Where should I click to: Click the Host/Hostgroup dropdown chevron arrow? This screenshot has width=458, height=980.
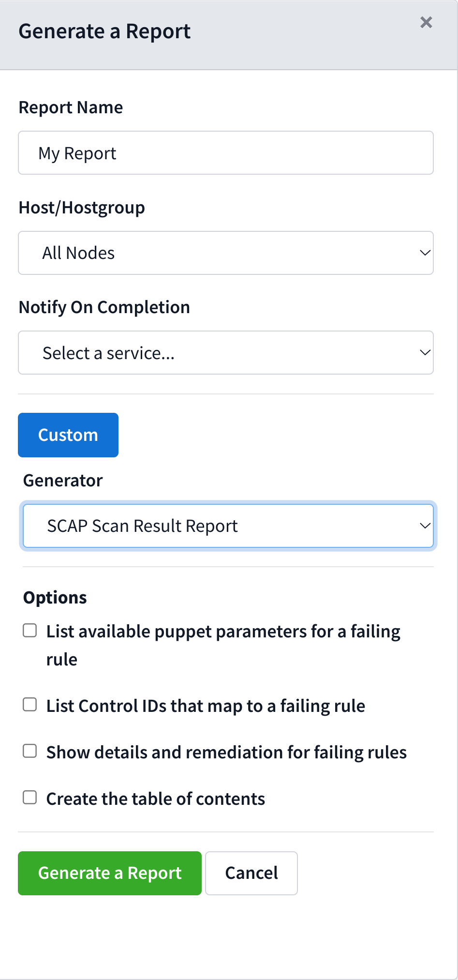pos(425,253)
